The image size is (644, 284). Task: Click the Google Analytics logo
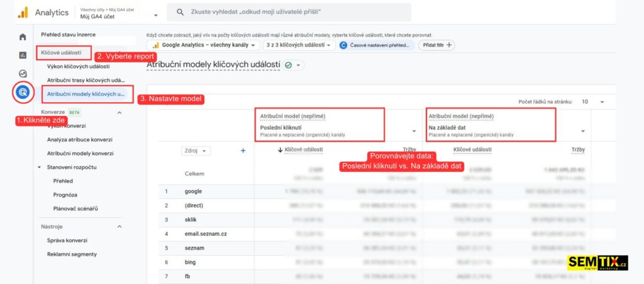23,12
